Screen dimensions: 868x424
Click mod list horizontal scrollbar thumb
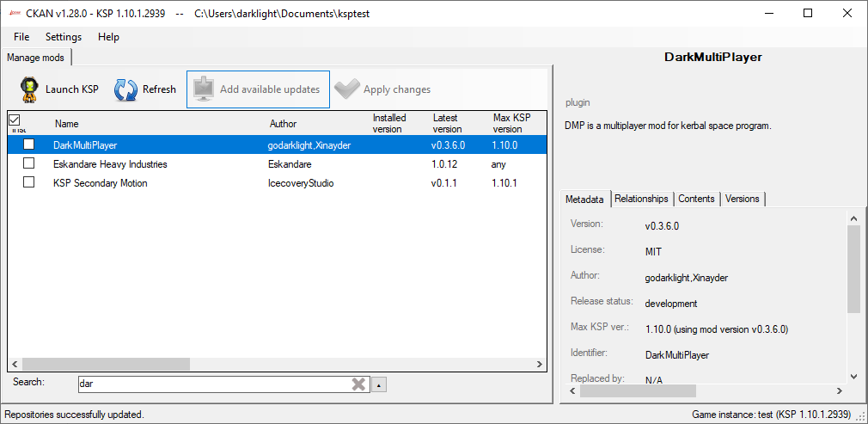click(106, 364)
